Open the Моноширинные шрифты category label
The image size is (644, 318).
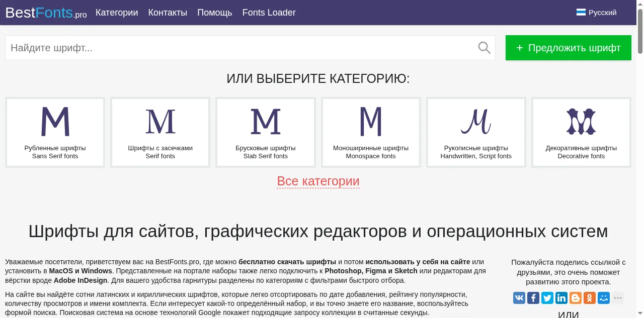(371, 148)
